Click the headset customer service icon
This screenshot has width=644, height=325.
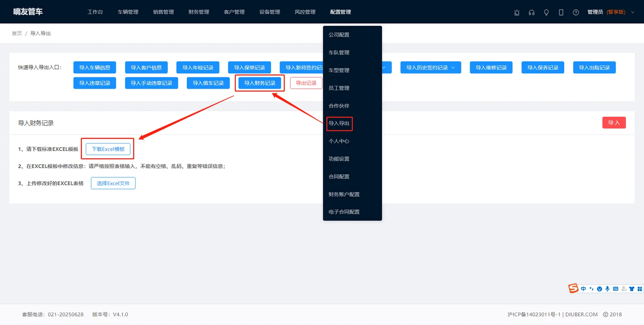(x=532, y=12)
